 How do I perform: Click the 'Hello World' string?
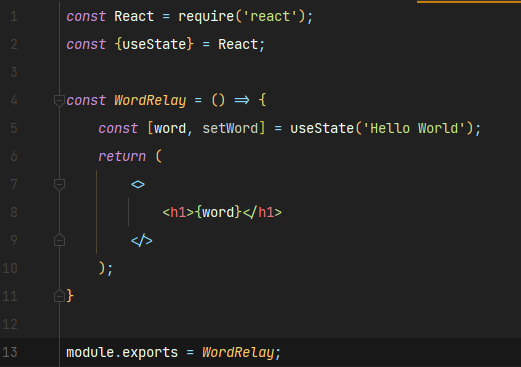point(414,128)
